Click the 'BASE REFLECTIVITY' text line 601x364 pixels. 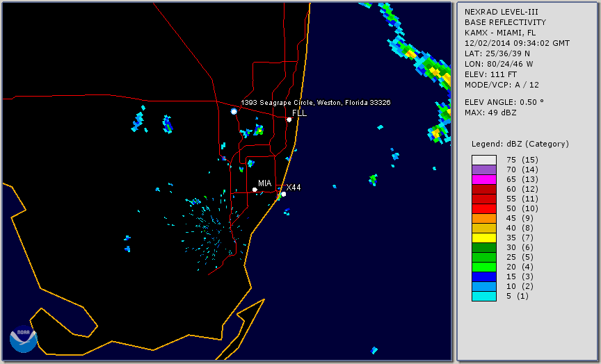coord(505,23)
